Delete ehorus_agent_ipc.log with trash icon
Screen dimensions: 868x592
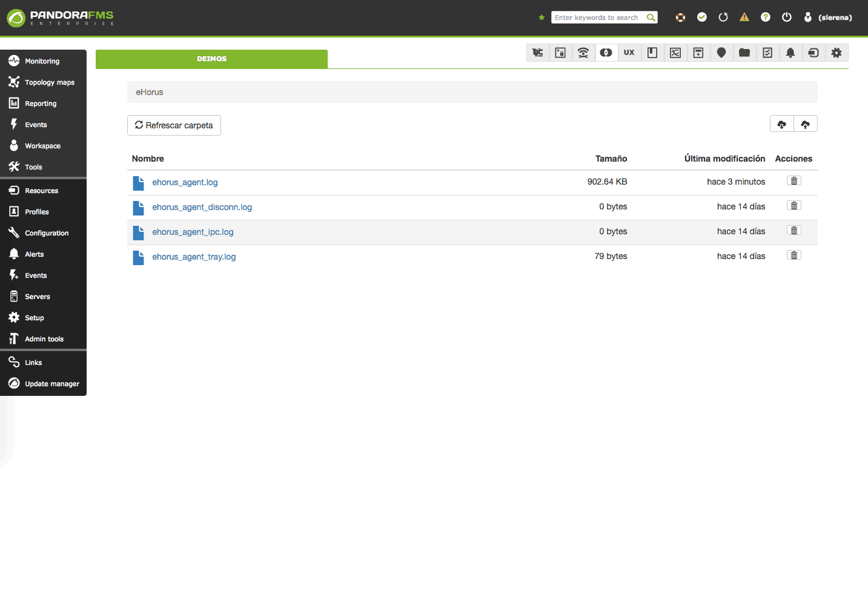[x=794, y=230]
